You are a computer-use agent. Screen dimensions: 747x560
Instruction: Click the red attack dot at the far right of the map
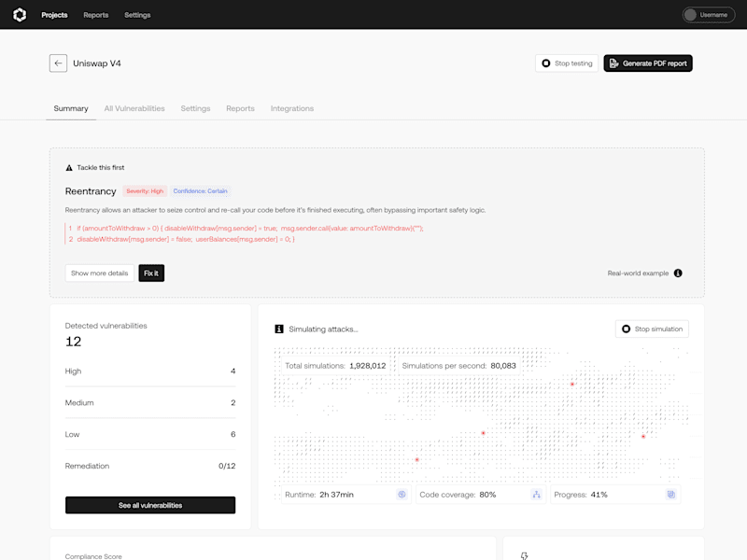coord(643,436)
